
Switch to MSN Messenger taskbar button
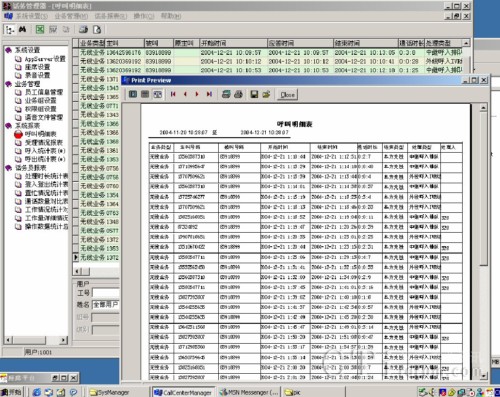point(249,392)
